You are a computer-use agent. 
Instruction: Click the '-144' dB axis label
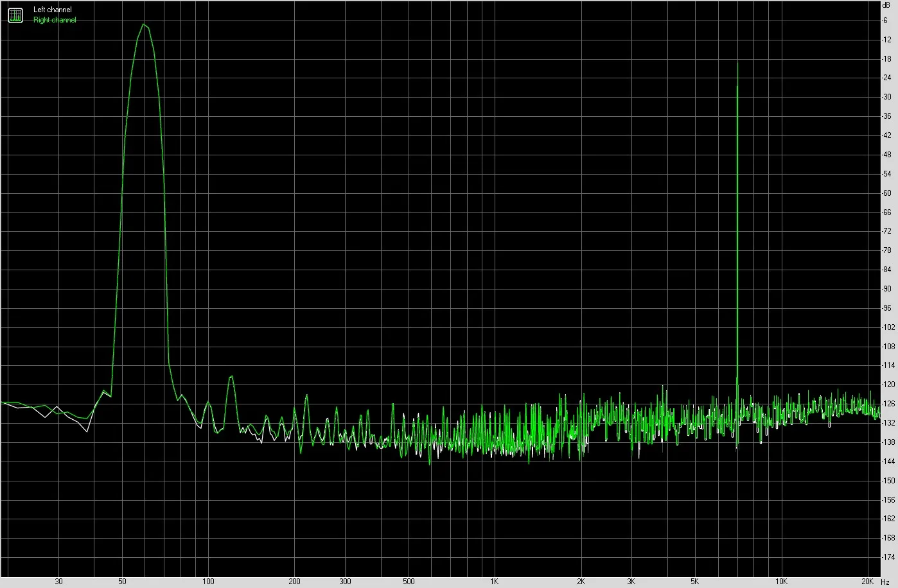tap(887, 462)
